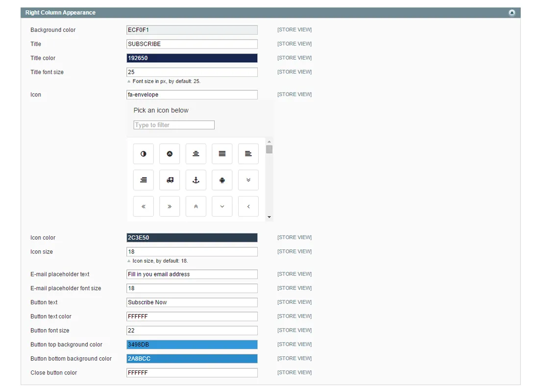The image size is (539, 392).
Task: Click [STORE VIEW] beside Background color
Action: [294, 30]
